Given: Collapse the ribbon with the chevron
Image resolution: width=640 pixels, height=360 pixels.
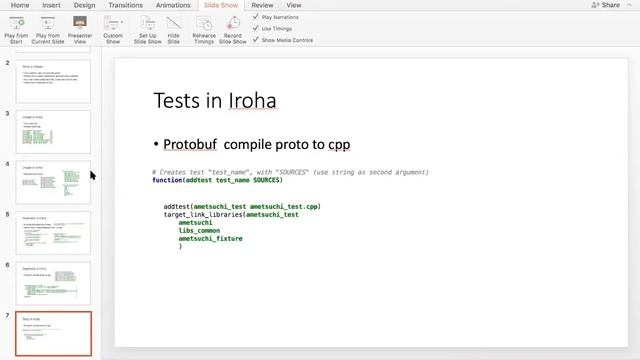Looking at the screenshot, I should tap(629, 5).
